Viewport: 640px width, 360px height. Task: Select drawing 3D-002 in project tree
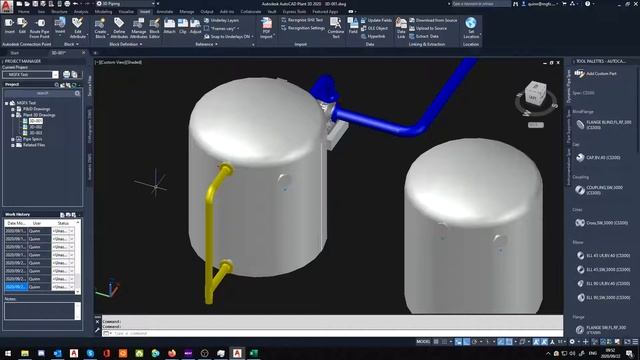[x=36, y=127]
